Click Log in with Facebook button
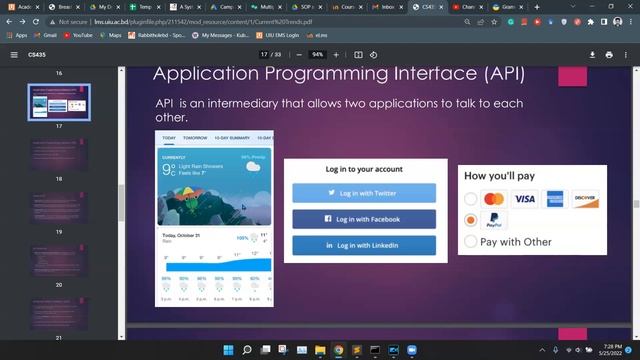The image size is (640, 360). 364,219
